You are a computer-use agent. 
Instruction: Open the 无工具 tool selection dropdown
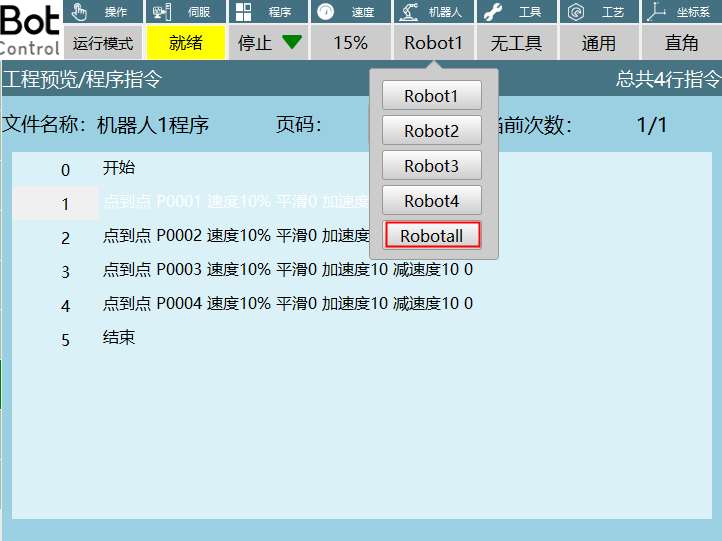click(516, 43)
